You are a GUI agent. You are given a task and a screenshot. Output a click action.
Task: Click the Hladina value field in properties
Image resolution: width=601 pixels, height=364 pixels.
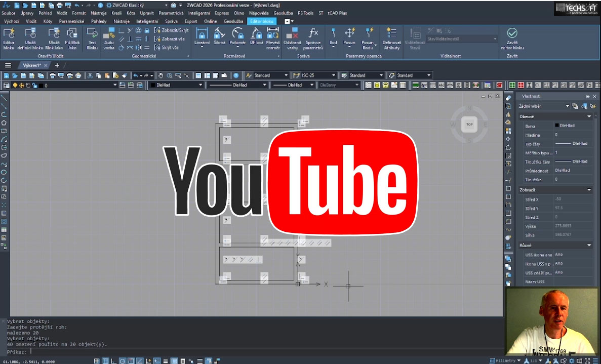(x=573, y=135)
